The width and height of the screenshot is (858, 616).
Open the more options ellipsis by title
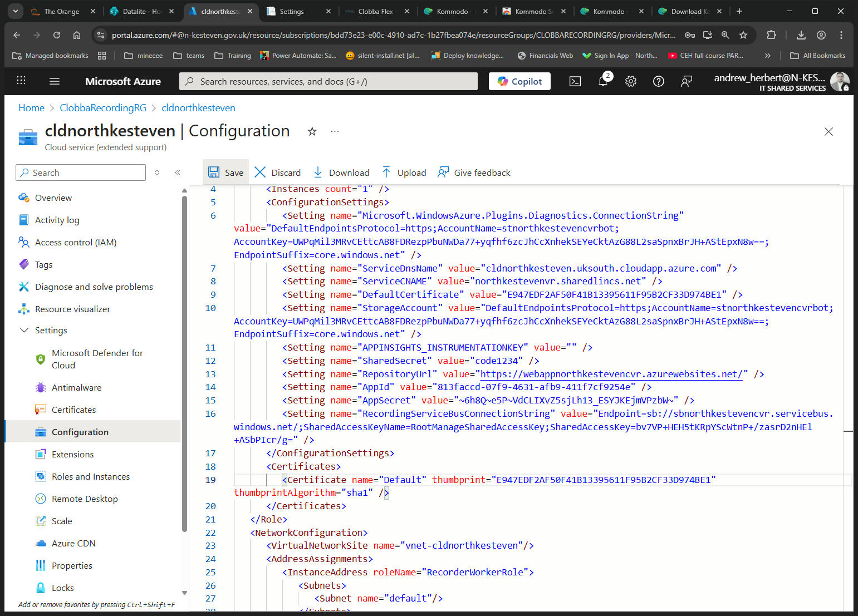point(335,131)
